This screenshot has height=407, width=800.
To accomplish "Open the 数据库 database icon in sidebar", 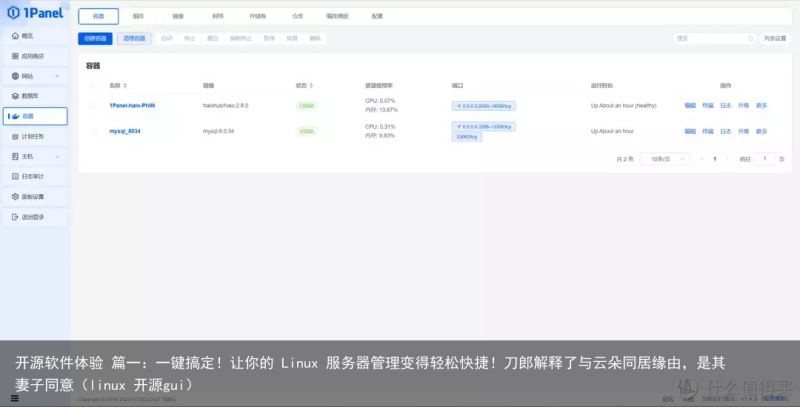I will pyautogui.click(x=15, y=96).
